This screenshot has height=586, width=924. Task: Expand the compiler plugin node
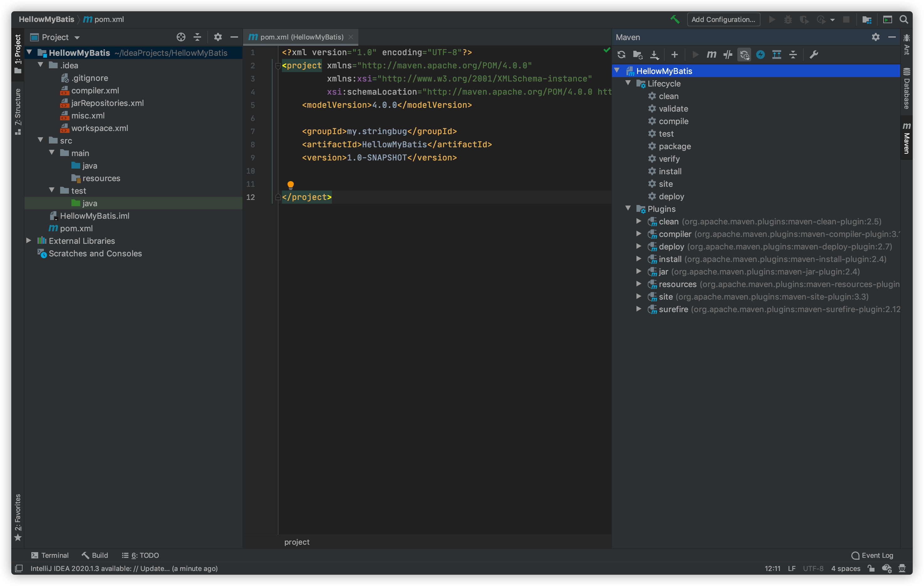click(639, 233)
